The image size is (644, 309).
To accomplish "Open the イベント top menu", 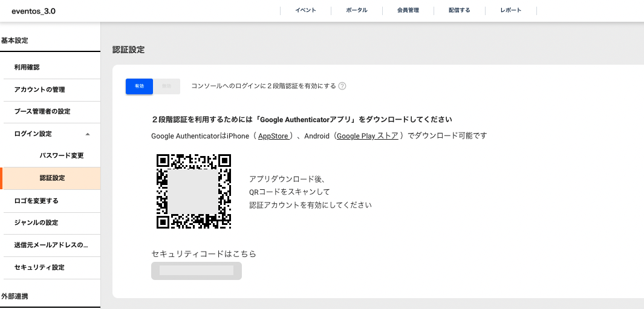I will [305, 10].
